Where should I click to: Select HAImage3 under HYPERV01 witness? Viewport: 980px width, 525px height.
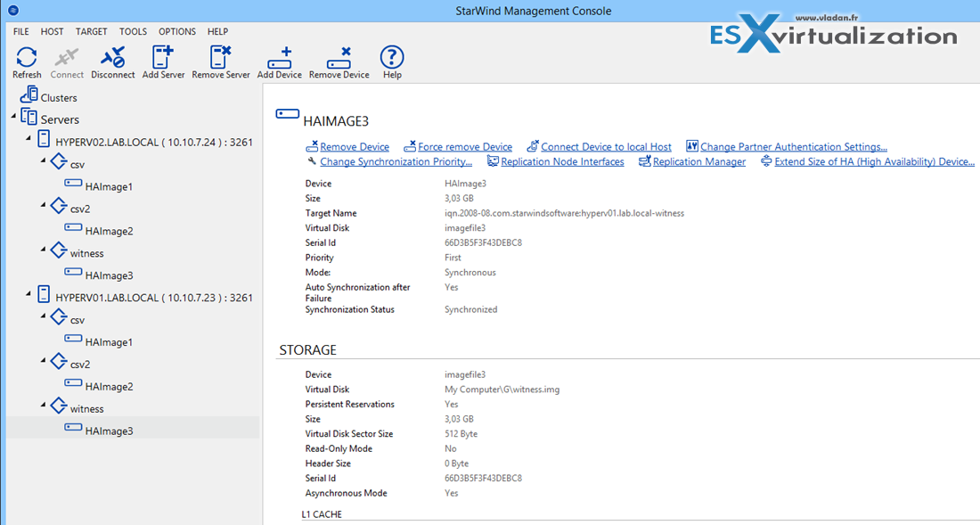pyautogui.click(x=109, y=431)
